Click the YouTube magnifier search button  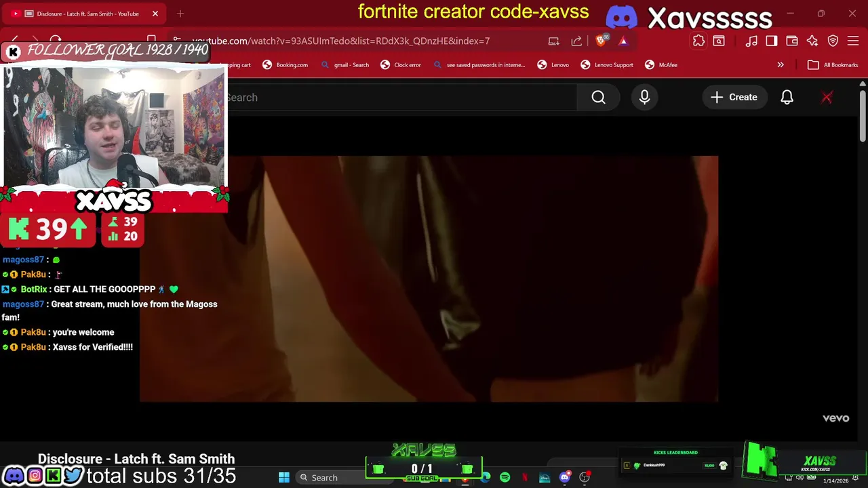598,98
